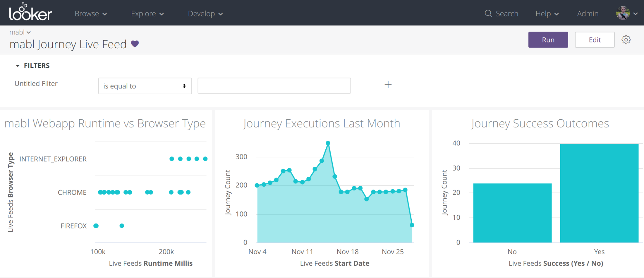Select the 'No' bar in success chart

click(x=512, y=213)
